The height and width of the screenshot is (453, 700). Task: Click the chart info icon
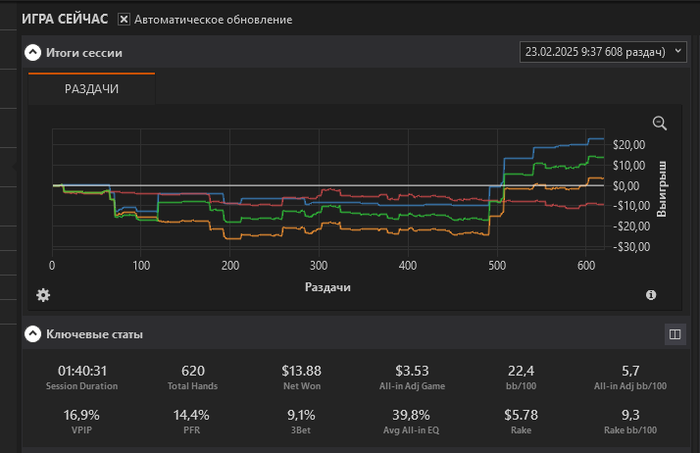[x=651, y=295]
